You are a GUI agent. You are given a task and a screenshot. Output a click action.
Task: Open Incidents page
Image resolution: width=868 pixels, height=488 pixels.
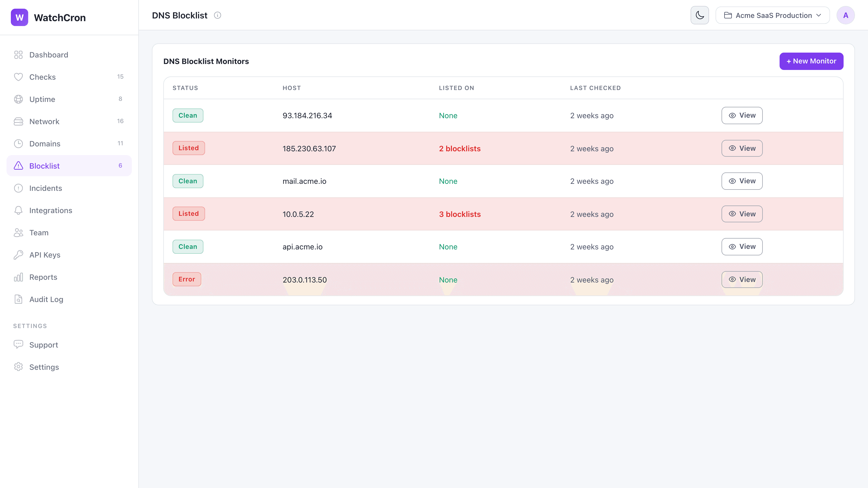coord(69,188)
